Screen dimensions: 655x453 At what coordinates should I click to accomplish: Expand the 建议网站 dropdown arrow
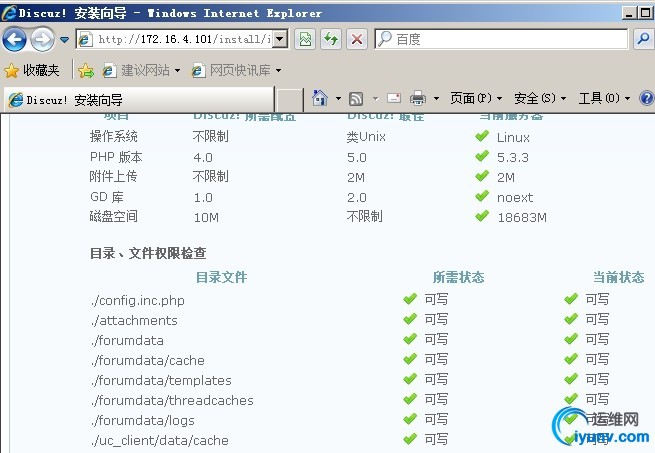click(178, 71)
